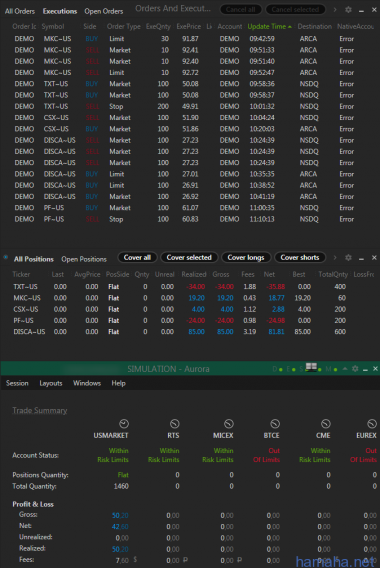Select the MKC~US position row
380x568 pixels.
(190, 298)
